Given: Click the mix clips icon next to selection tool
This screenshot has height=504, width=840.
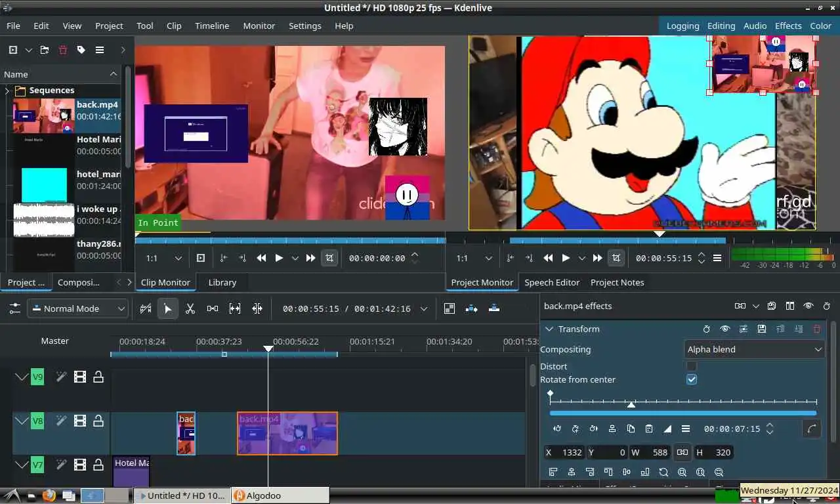Looking at the screenshot, I should coord(146,308).
